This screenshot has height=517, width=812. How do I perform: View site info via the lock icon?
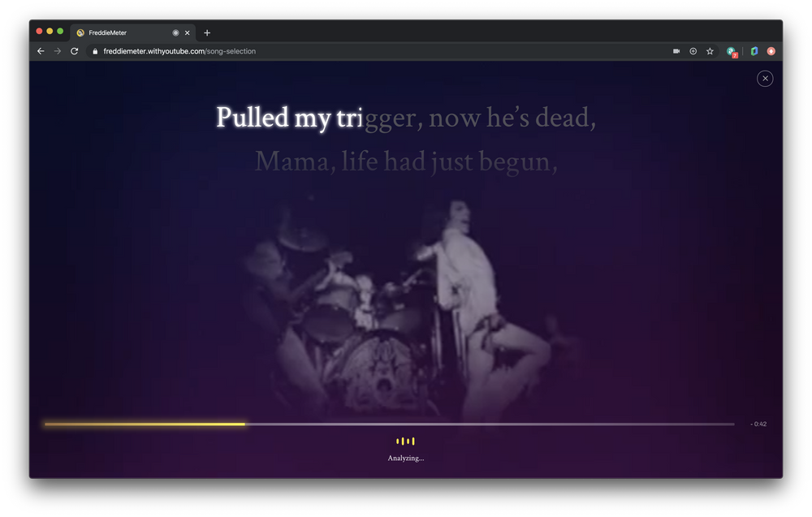(96, 51)
